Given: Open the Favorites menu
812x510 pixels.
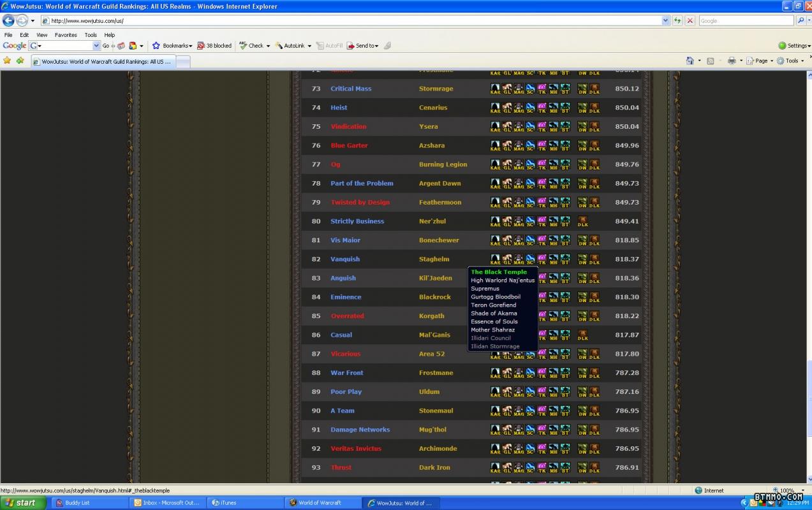Looking at the screenshot, I should [x=66, y=35].
